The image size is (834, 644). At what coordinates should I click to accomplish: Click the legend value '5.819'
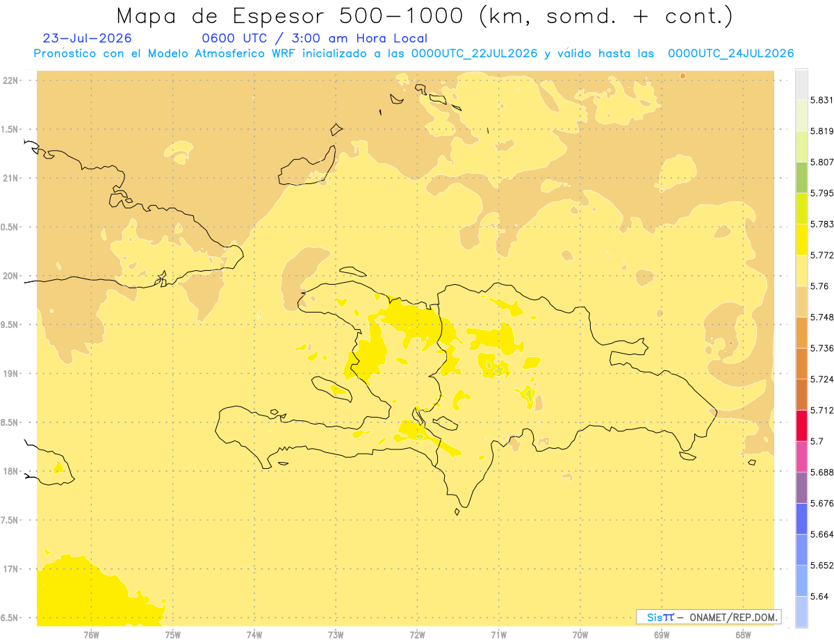(821, 131)
